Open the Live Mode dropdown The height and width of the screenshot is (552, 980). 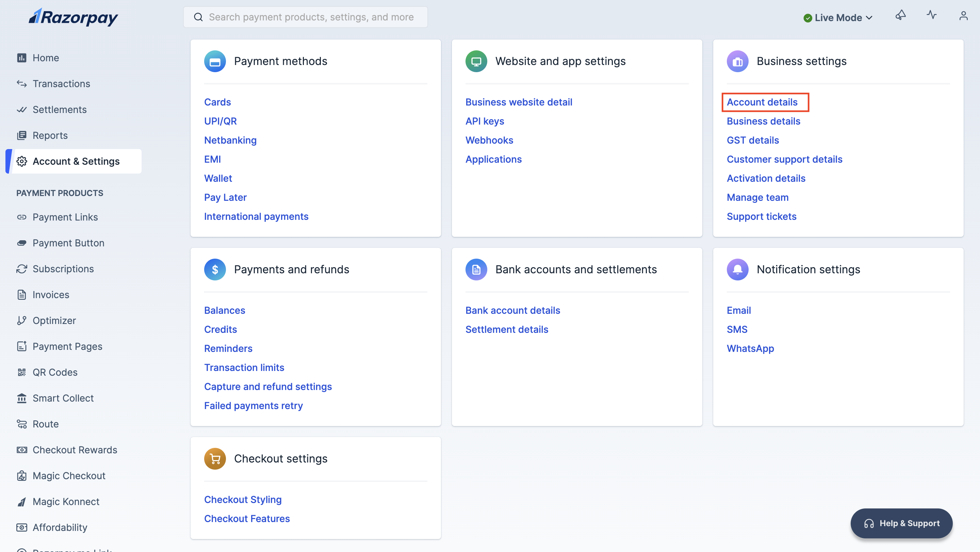pyautogui.click(x=838, y=18)
